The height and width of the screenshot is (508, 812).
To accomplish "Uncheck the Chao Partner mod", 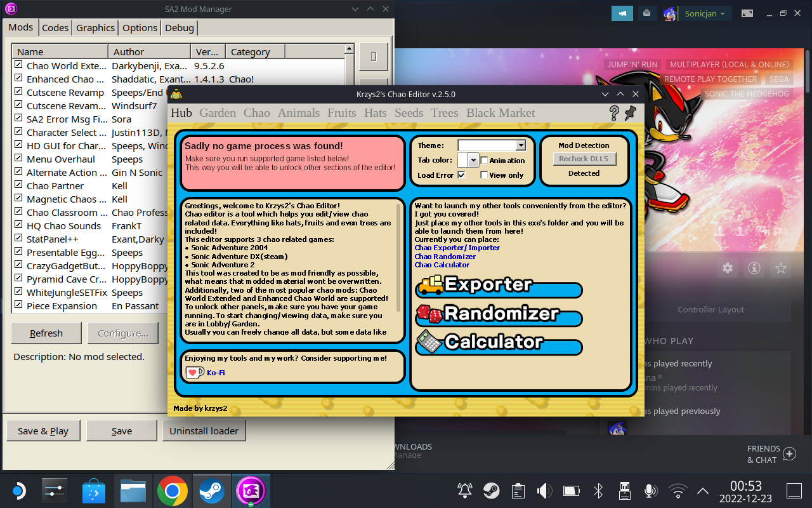I will [18, 185].
